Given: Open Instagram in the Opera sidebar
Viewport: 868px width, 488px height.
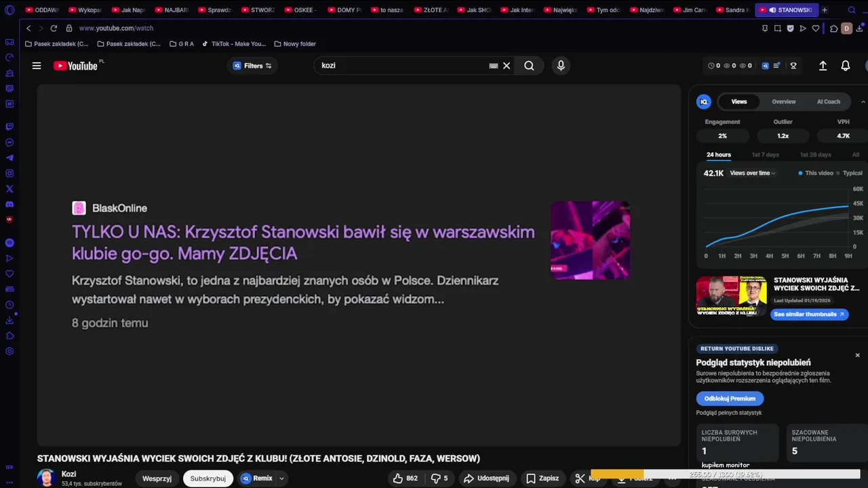Looking at the screenshot, I should (9, 174).
